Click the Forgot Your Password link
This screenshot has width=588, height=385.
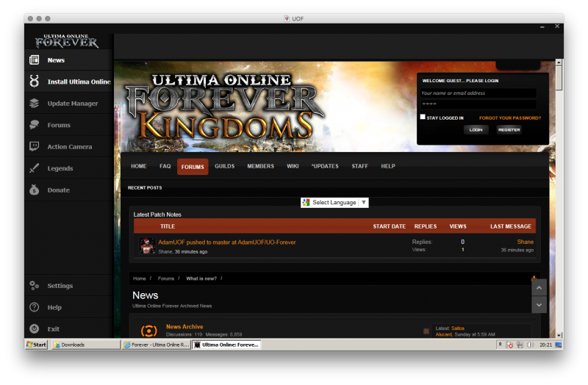pos(510,118)
